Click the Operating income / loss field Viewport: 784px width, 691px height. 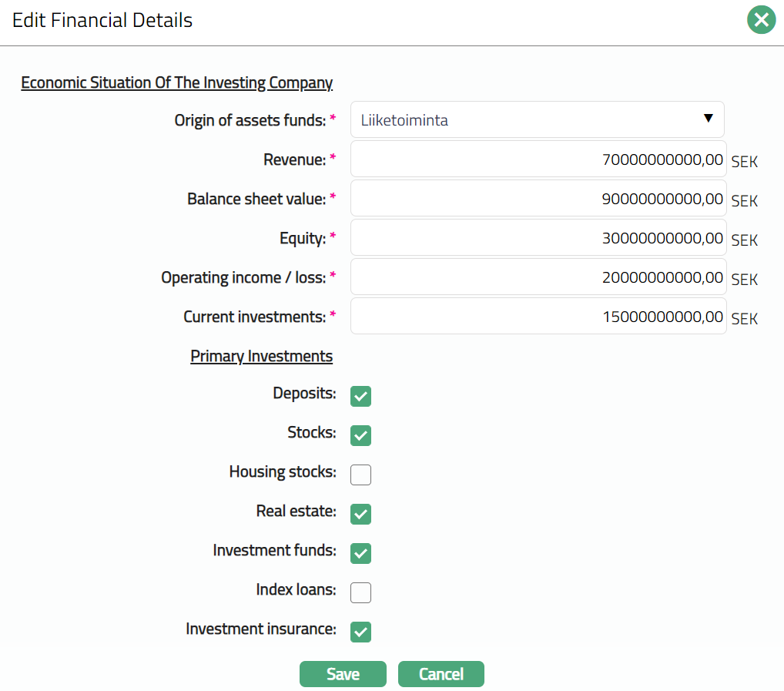[x=538, y=277]
